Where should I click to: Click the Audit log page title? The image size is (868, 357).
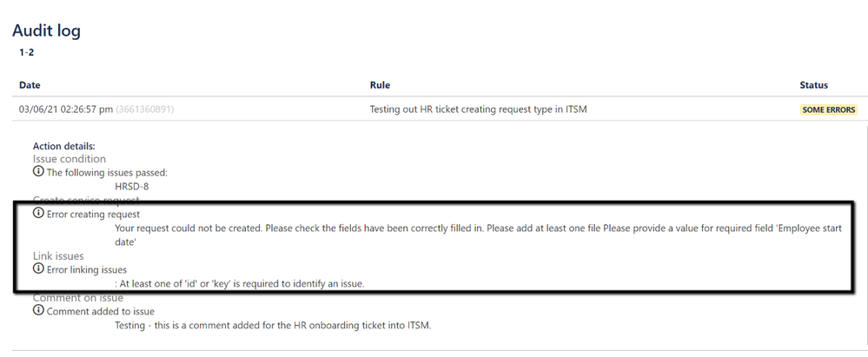pos(47,30)
